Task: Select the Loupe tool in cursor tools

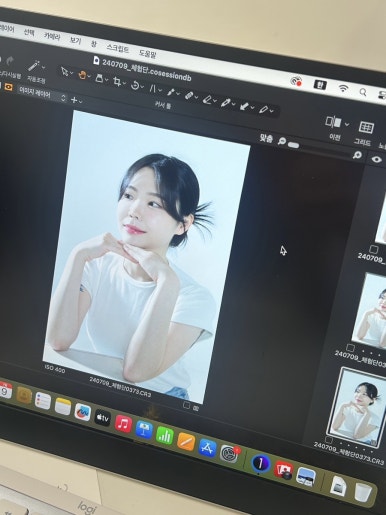Action: click(x=99, y=78)
